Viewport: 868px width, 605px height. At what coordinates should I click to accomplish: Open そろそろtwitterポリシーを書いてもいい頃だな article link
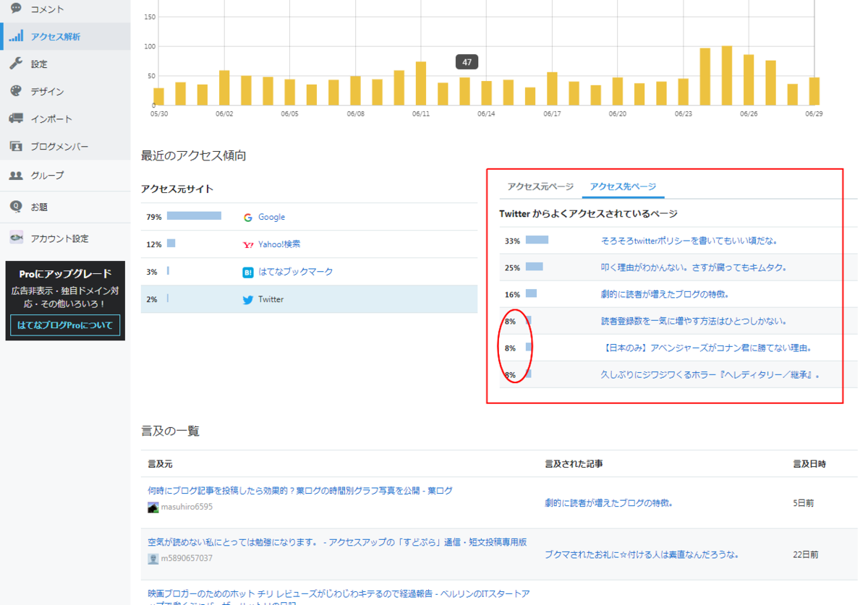689,241
